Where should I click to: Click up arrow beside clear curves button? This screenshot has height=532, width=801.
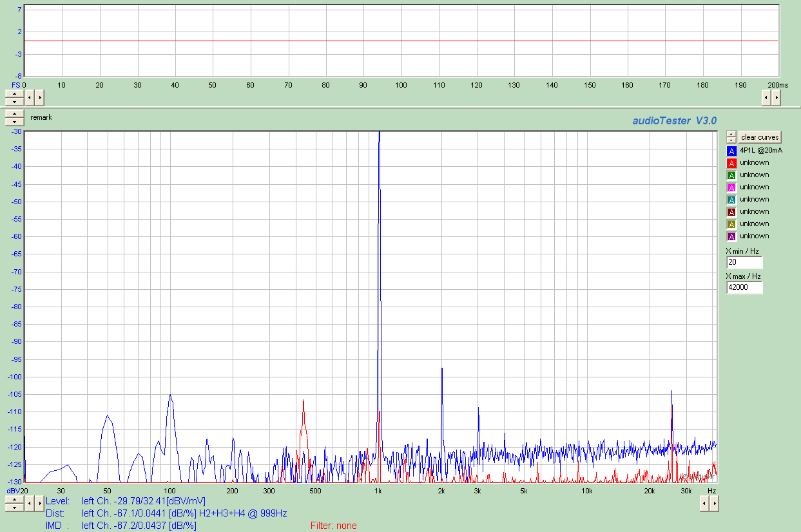click(x=731, y=134)
